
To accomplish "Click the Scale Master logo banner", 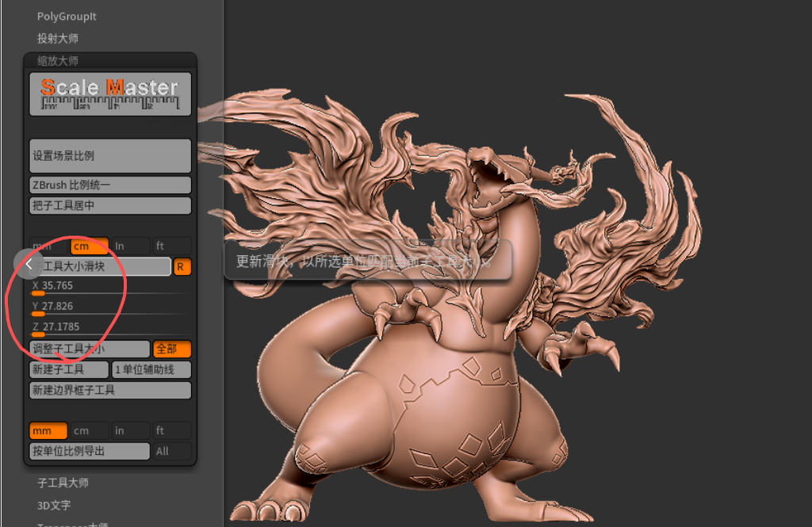I will pyautogui.click(x=110, y=94).
